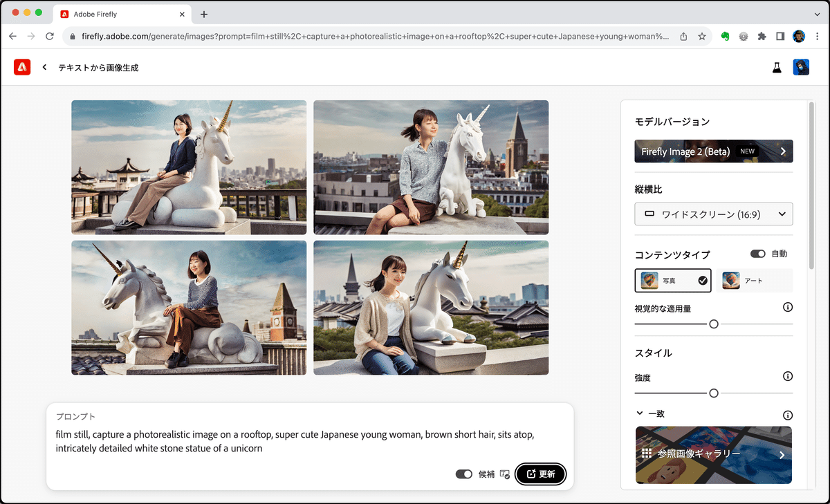
Task: Open the Firefly beta flask icon
Action: coord(777,67)
